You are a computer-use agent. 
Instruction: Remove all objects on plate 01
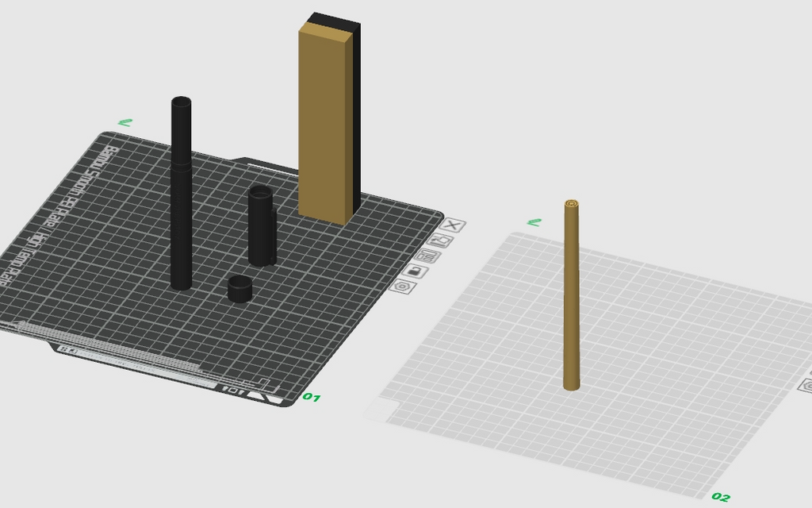click(453, 225)
